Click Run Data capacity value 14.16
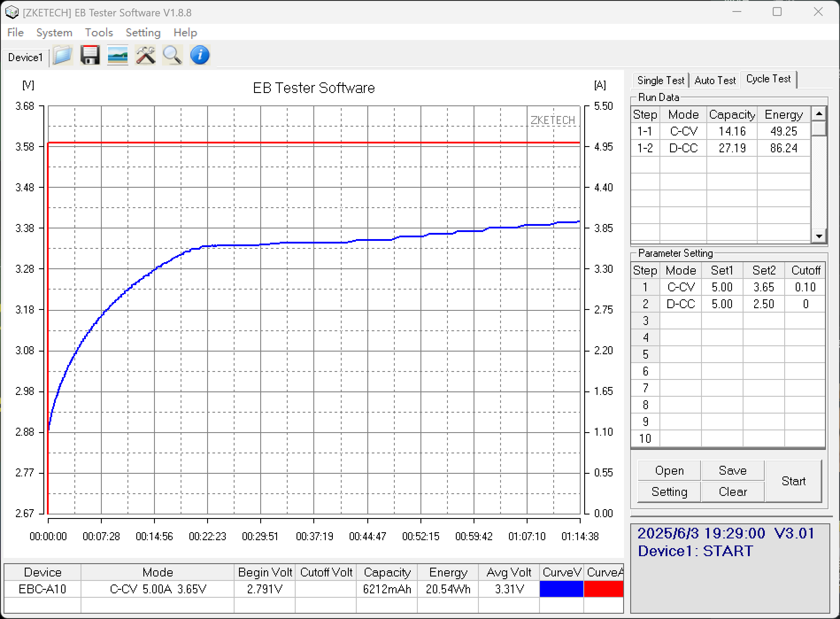This screenshot has width=840, height=619. point(732,132)
